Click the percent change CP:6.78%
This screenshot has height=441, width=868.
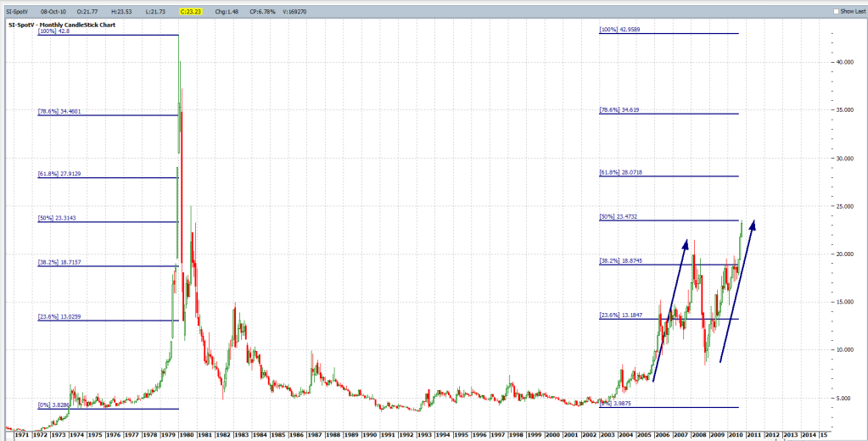[262, 12]
